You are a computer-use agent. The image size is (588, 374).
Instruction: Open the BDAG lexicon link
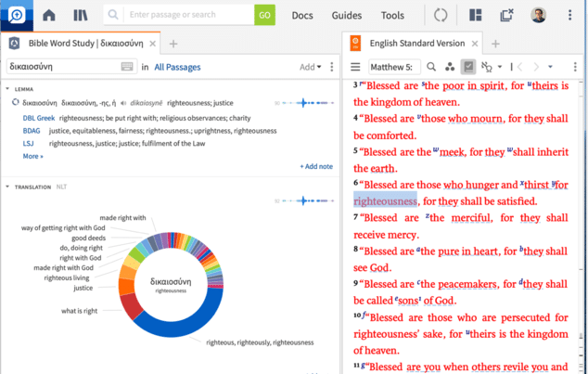[32, 131]
